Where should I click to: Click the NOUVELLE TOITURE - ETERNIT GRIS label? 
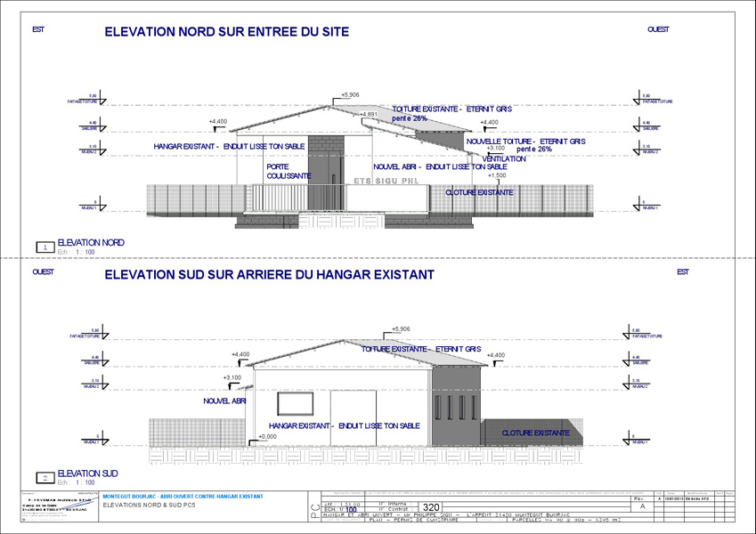(525, 141)
